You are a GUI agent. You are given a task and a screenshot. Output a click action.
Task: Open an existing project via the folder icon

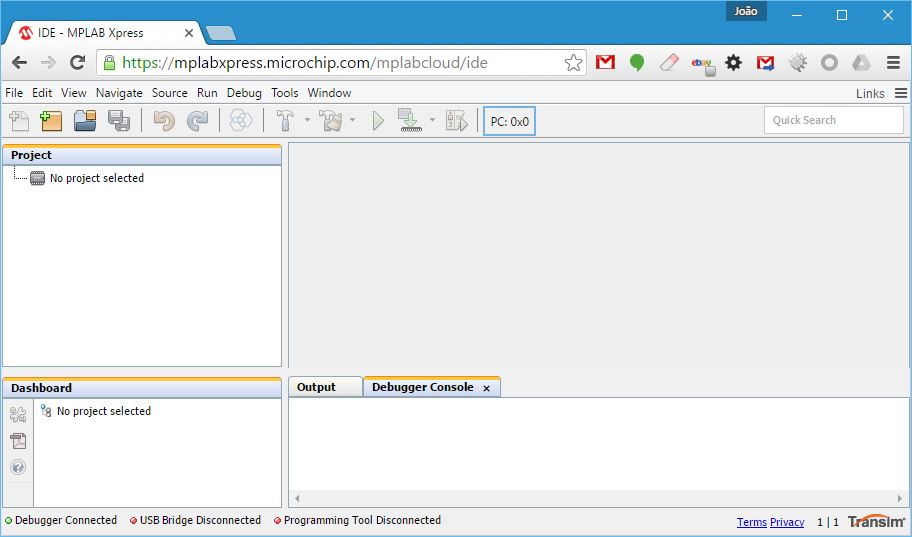coord(85,121)
